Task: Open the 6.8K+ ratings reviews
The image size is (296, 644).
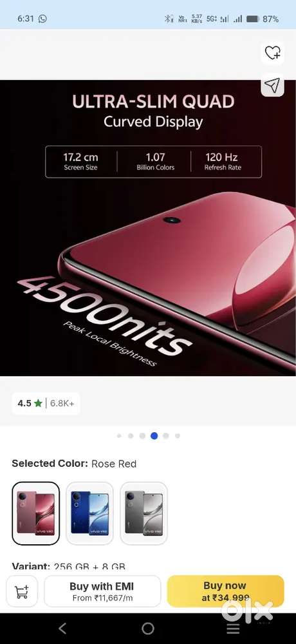Action: point(62,403)
